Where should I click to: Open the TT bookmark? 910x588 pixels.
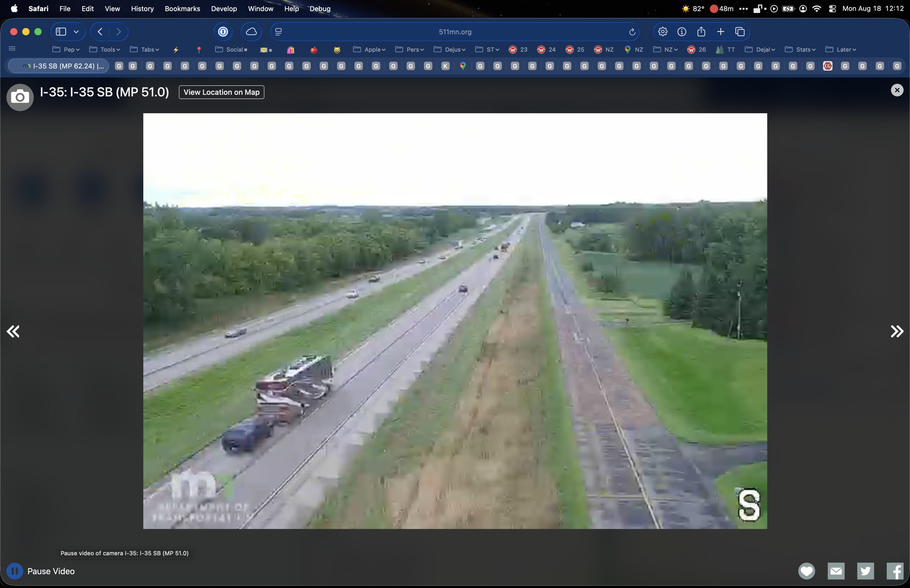[x=725, y=49]
